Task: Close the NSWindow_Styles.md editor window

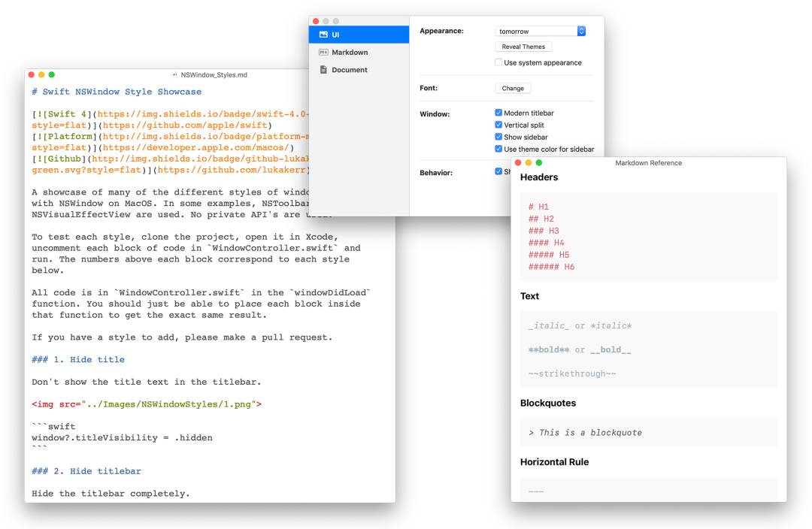Action: [31, 74]
